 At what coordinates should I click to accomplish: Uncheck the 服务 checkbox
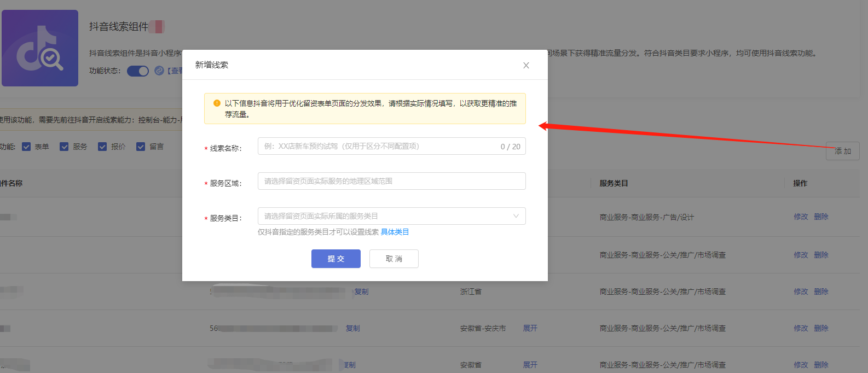pyautogui.click(x=64, y=147)
